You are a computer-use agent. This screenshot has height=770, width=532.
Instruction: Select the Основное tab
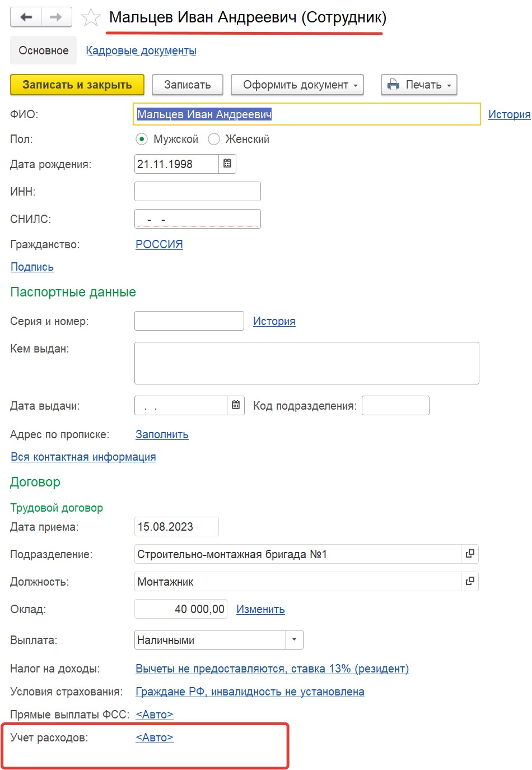[x=44, y=50]
